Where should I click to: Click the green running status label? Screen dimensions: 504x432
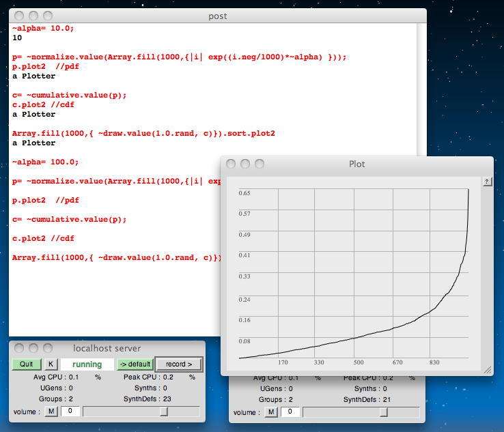coord(87,364)
